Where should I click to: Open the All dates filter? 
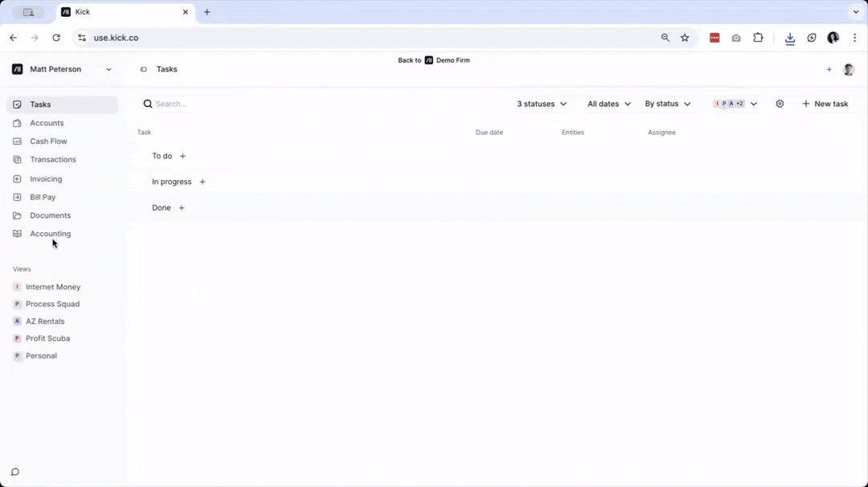pyautogui.click(x=608, y=104)
